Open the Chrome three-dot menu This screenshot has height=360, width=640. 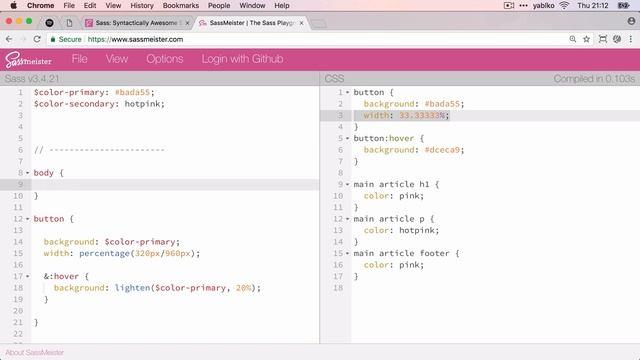pos(631,39)
